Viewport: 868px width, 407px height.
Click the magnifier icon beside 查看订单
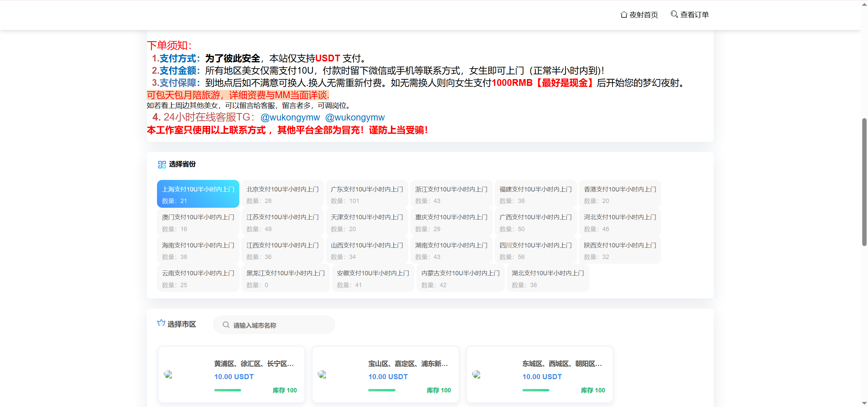[x=674, y=14]
